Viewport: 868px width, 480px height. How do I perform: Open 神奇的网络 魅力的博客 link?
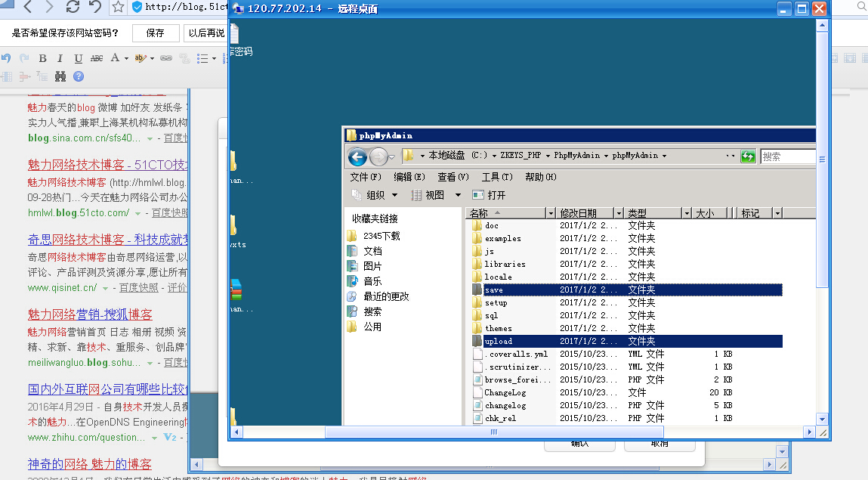click(90, 464)
